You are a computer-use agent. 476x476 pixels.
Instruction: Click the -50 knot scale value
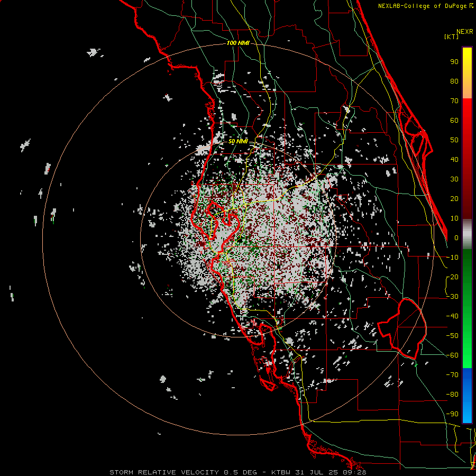(452, 336)
